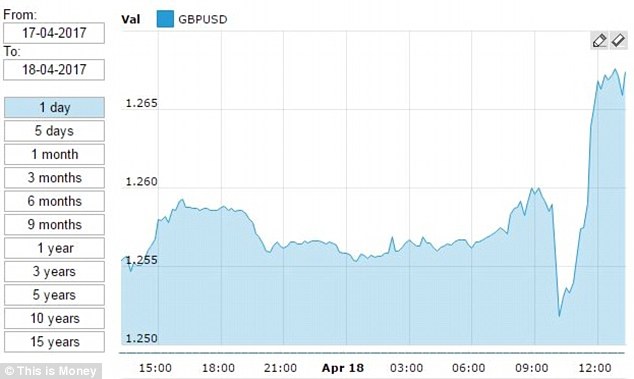
Task: Choose the 10 years range
Action: point(54,319)
